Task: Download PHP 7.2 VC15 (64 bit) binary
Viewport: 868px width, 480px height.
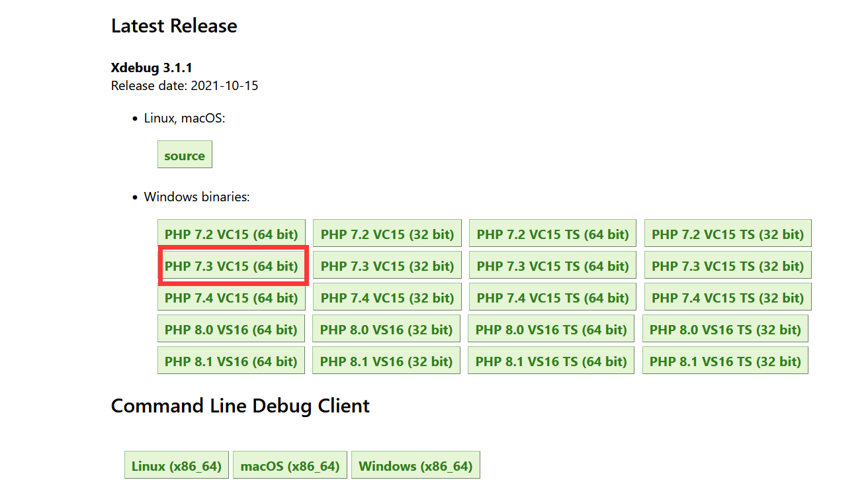Action: (x=232, y=234)
